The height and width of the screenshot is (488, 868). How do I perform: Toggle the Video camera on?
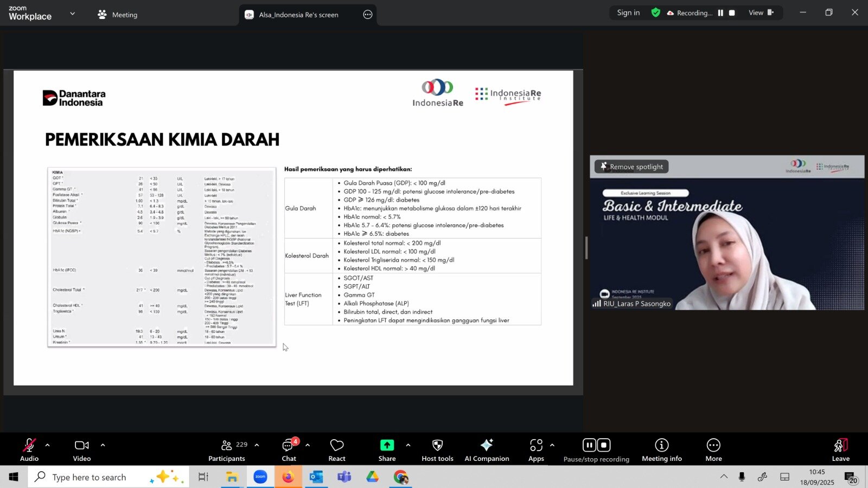click(82, 450)
